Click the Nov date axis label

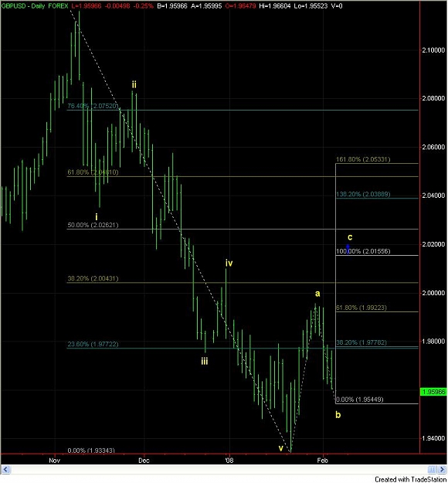pos(54,461)
